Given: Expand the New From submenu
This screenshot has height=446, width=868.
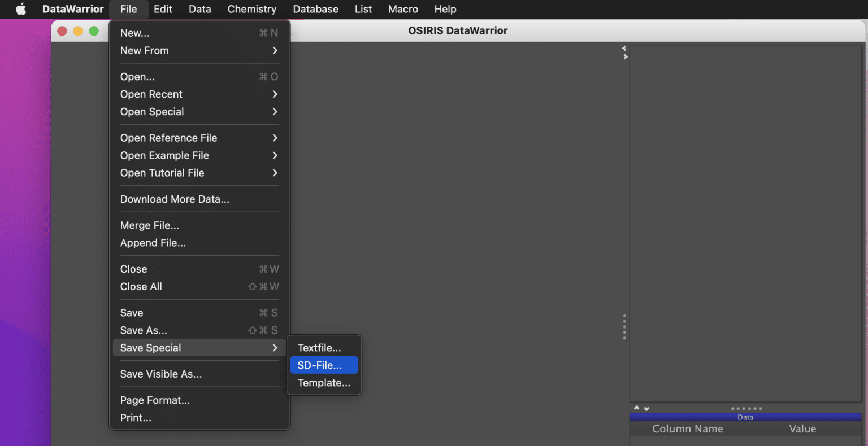Looking at the screenshot, I should [x=145, y=50].
